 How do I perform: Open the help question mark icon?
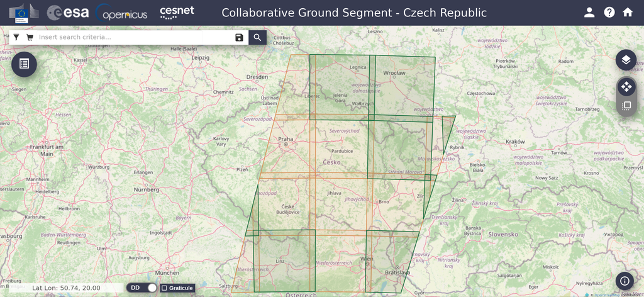(609, 13)
